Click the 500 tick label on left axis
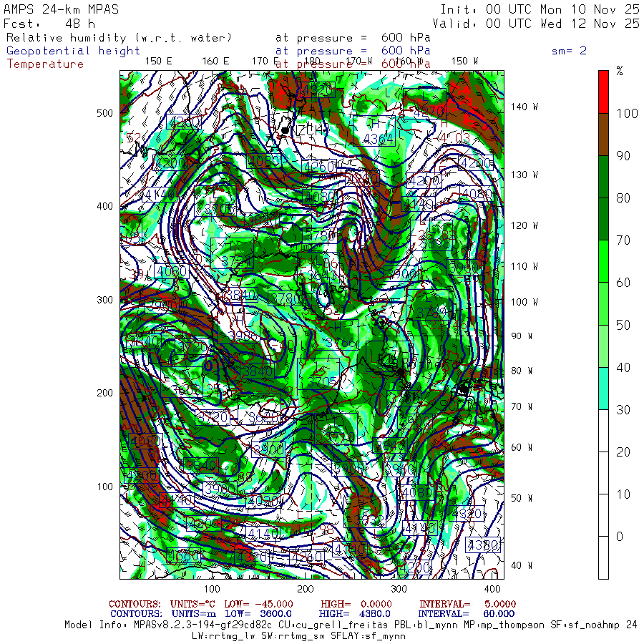This screenshot has width=644, height=644. [105, 113]
